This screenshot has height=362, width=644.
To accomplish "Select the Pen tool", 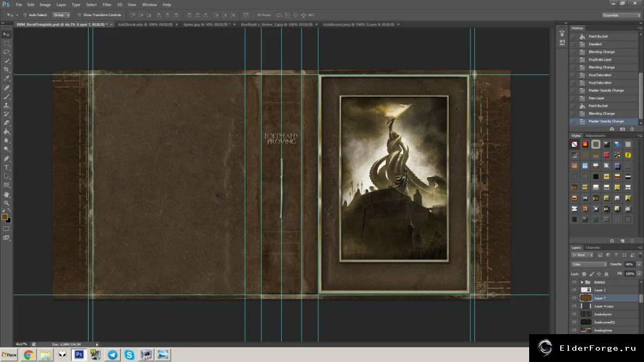I will pyautogui.click(x=6, y=159).
